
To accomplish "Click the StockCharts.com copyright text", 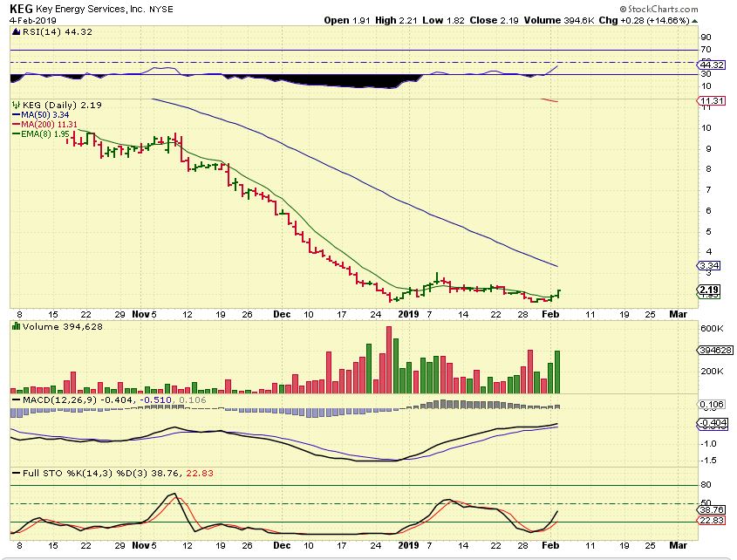I will (659, 9).
